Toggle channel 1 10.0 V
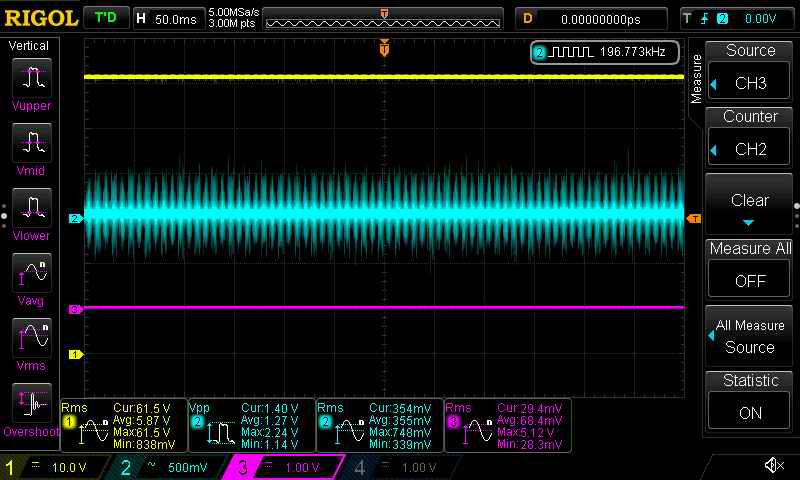Image resolution: width=800 pixels, height=480 pixels. point(54,467)
